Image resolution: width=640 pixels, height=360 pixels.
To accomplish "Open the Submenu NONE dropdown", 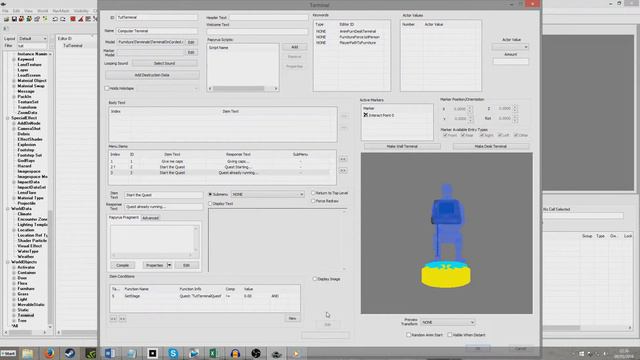I will (x=268, y=194).
